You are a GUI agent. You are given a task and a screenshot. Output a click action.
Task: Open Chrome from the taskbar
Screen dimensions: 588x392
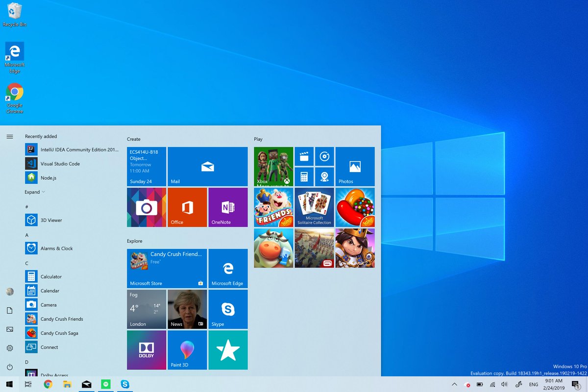[48, 384]
